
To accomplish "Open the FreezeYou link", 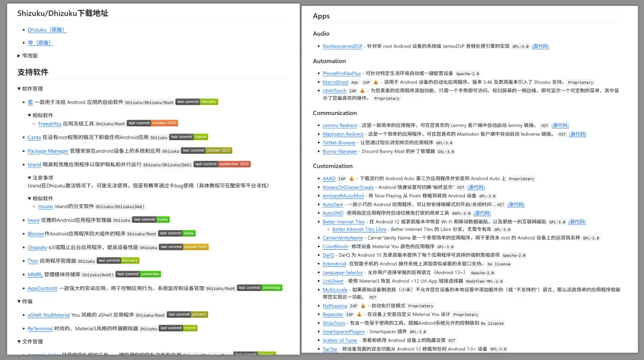I will (49, 123).
